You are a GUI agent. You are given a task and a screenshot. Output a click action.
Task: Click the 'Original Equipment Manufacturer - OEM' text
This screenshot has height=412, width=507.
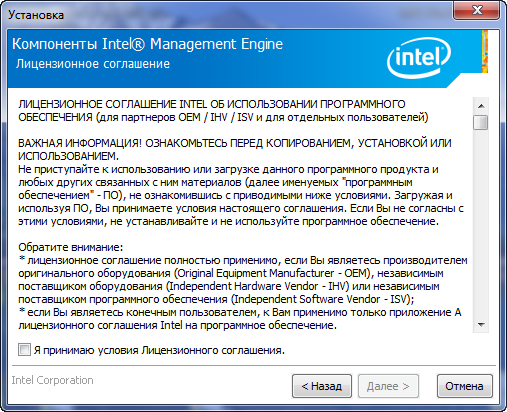pyautogui.click(x=272, y=273)
